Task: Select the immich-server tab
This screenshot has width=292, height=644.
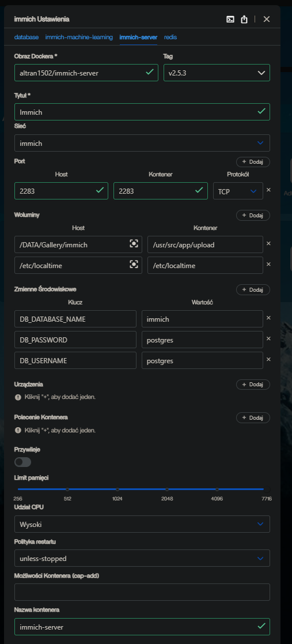Action: coord(138,37)
